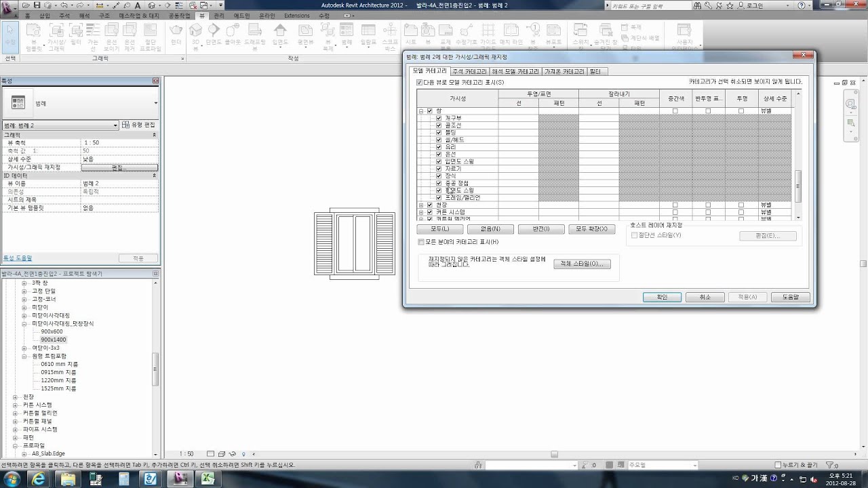
Task: Collapse the 창 category in visibility list
Action: click(x=421, y=110)
